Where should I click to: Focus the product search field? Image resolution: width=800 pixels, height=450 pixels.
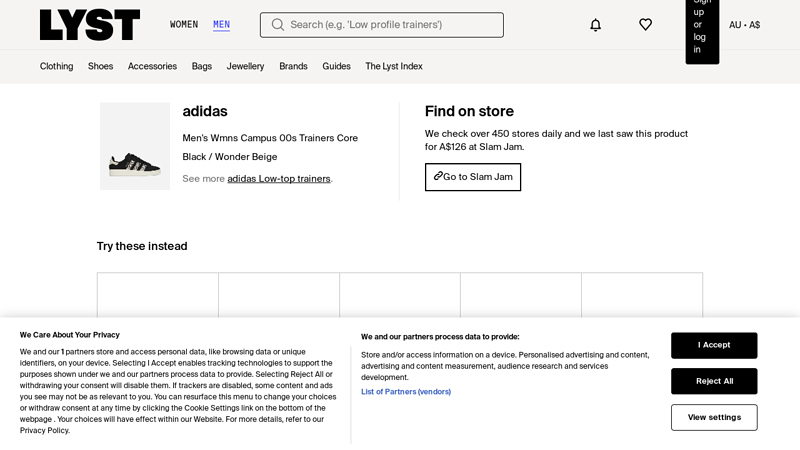[382, 25]
